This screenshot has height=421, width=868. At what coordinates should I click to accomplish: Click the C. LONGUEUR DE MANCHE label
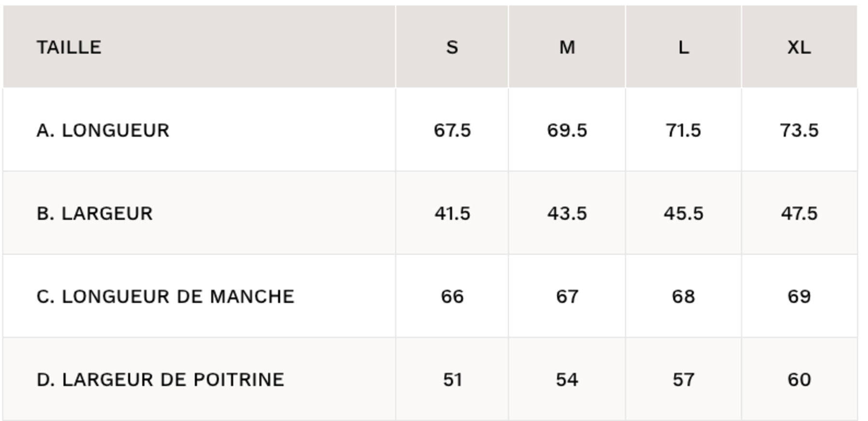coord(165,297)
